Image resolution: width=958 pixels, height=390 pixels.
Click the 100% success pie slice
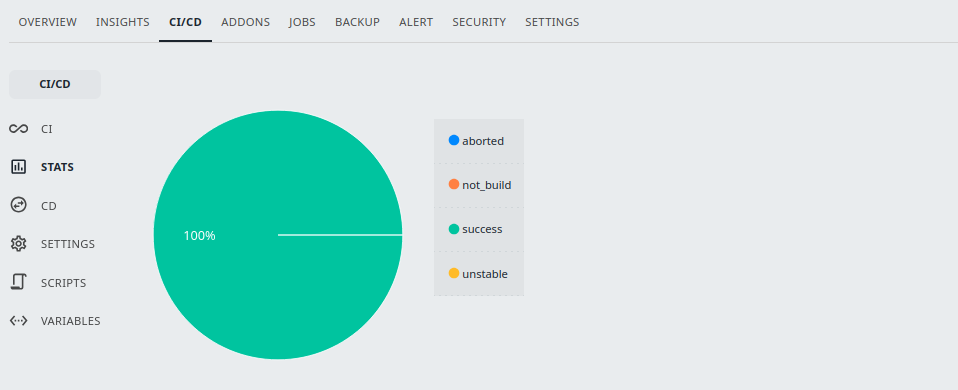coord(278,235)
